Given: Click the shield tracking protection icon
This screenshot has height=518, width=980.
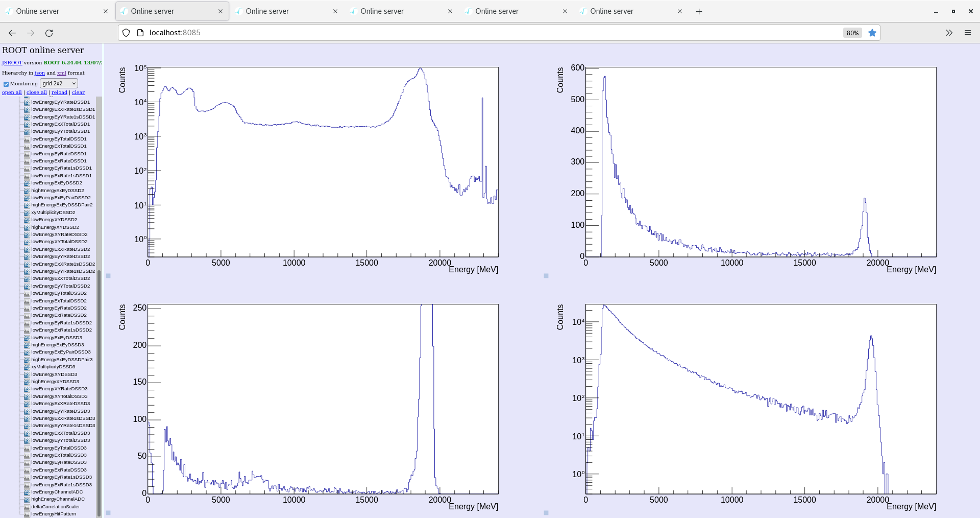Looking at the screenshot, I should coord(126,33).
